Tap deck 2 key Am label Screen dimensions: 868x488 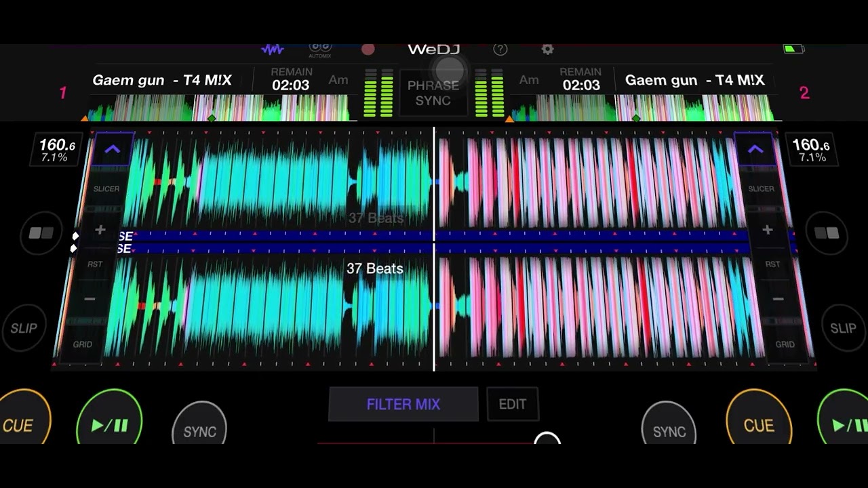click(x=529, y=80)
